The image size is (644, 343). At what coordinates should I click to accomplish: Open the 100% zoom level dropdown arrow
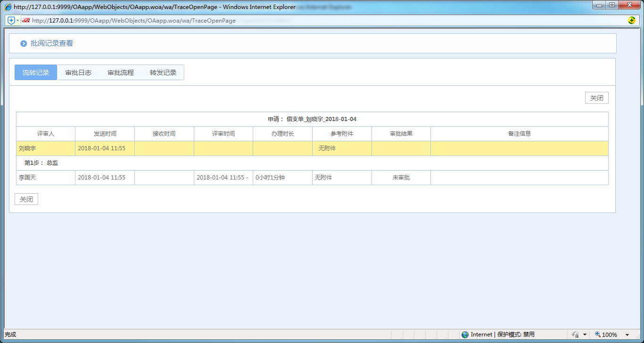627,335
